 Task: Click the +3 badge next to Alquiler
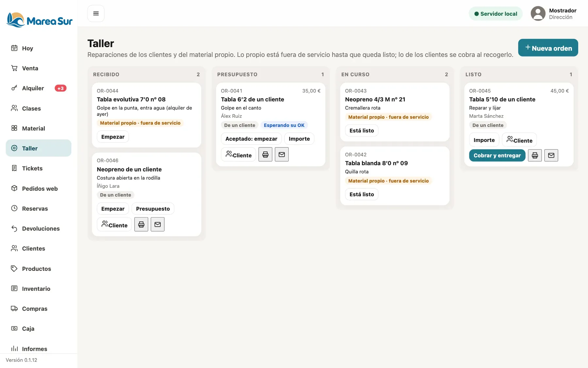[60, 88]
